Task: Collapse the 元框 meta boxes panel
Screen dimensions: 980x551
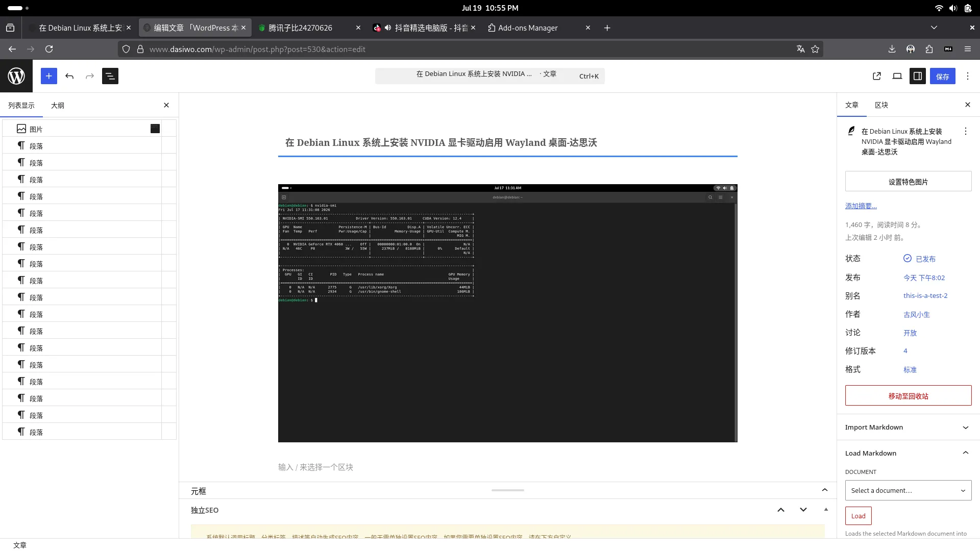Action: pyautogui.click(x=825, y=490)
